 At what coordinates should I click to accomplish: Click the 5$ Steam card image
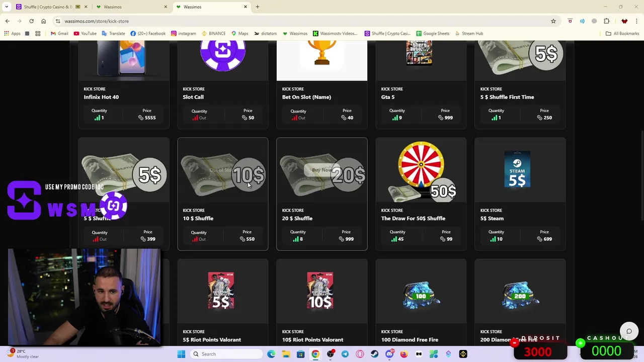pos(517,169)
